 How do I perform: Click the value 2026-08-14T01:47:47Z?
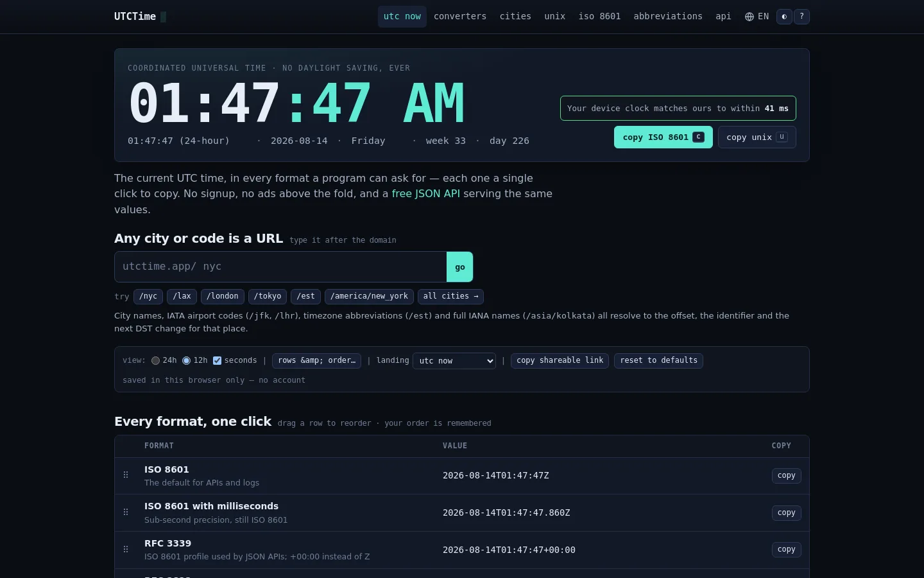(x=496, y=476)
